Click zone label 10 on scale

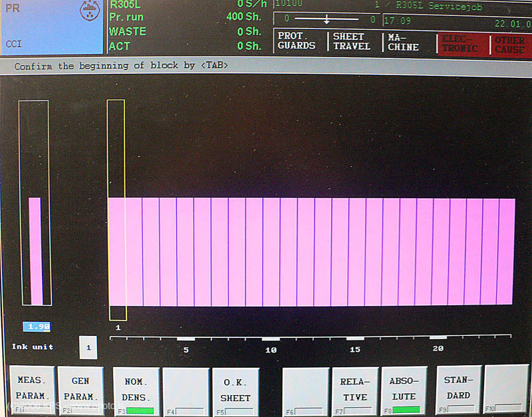pos(271,349)
